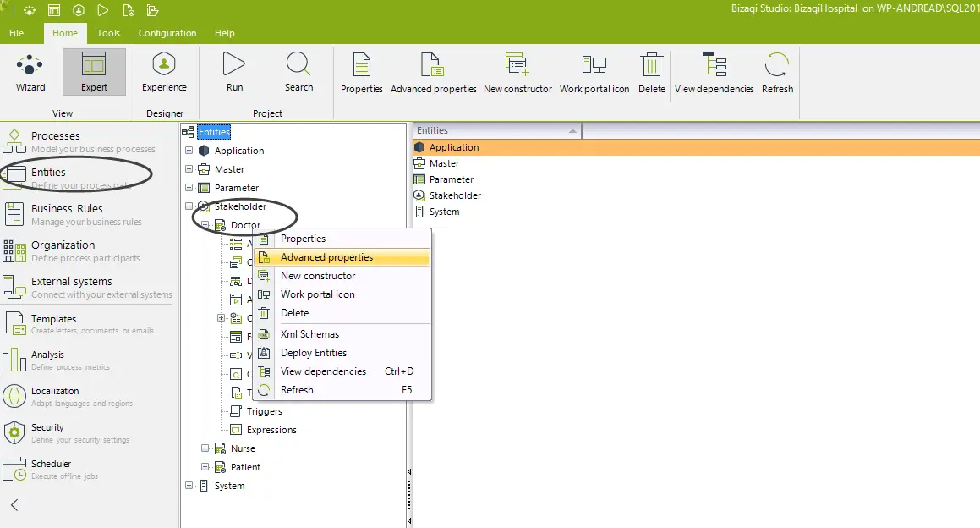
Task: Open the Scheduler module
Action: [x=51, y=469]
